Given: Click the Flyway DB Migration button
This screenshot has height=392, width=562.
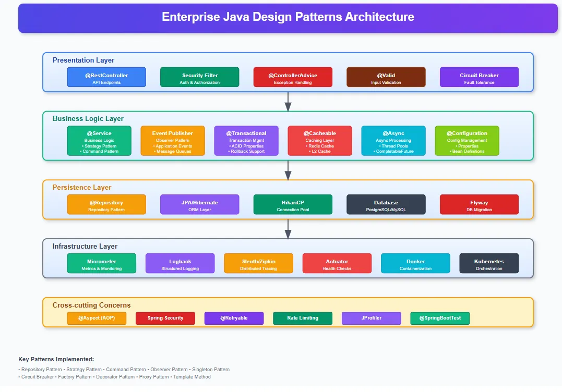Looking at the screenshot, I should click(479, 204).
